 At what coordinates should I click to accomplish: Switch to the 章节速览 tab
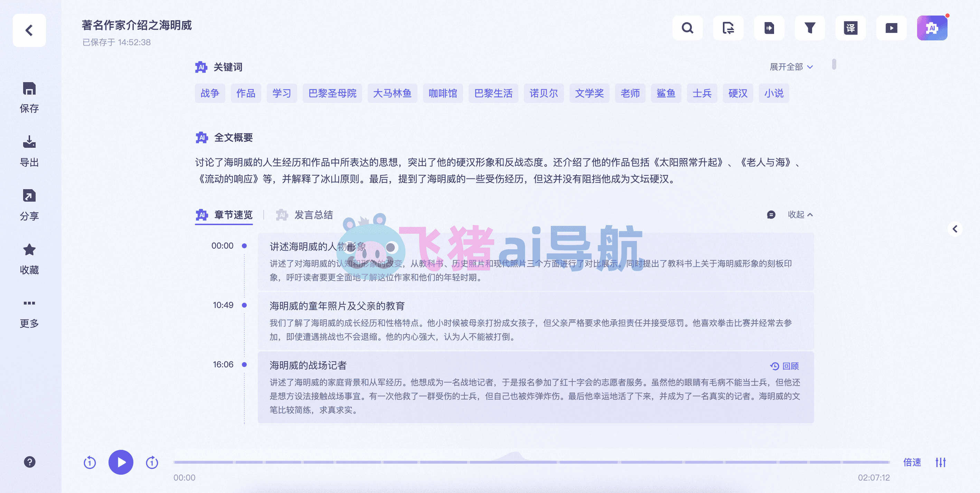(x=224, y=215)
